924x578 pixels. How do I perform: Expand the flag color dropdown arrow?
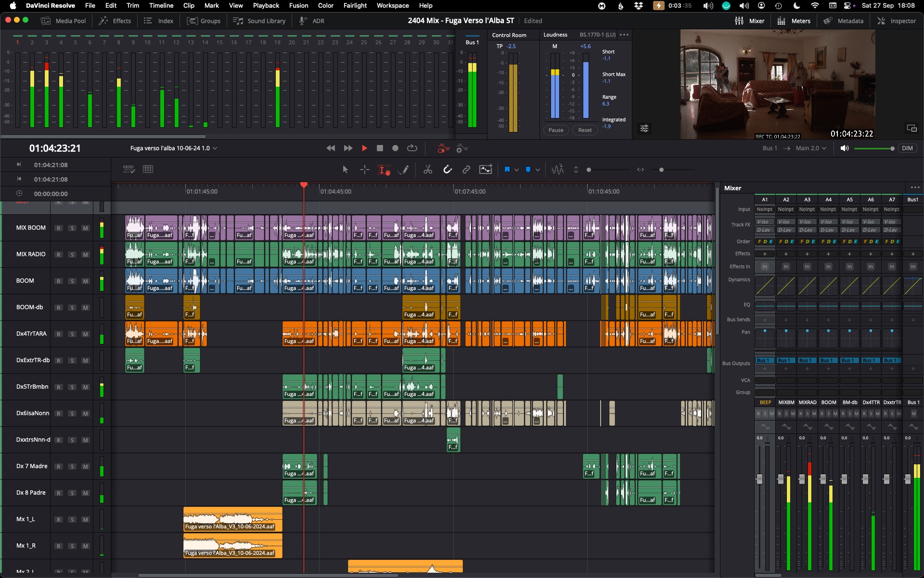point(516,170)
